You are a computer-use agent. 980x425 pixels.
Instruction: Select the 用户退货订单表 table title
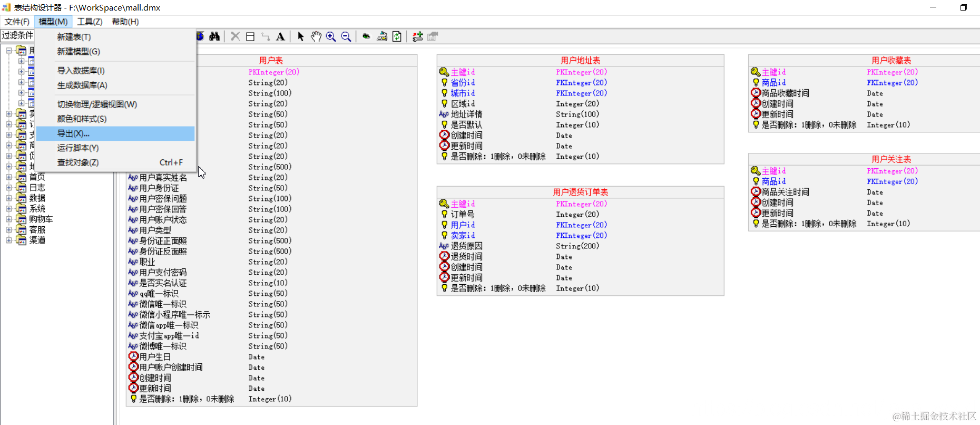(x=580, y=192)
